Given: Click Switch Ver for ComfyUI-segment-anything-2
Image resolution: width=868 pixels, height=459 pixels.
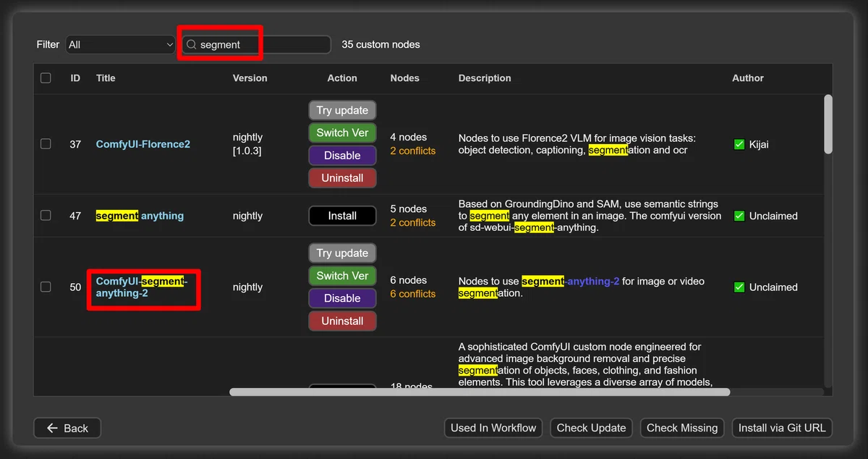Looking at the screenshot, I should coord(342,276).
